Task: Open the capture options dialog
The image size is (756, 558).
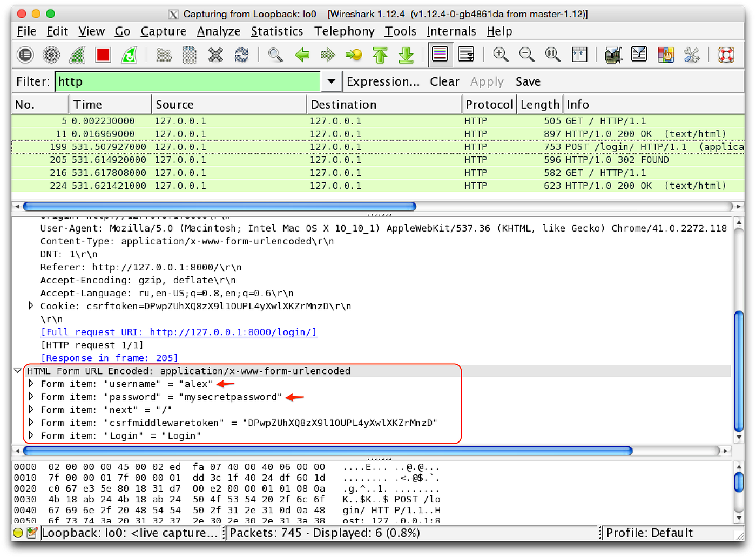Action: coord(51,55)
